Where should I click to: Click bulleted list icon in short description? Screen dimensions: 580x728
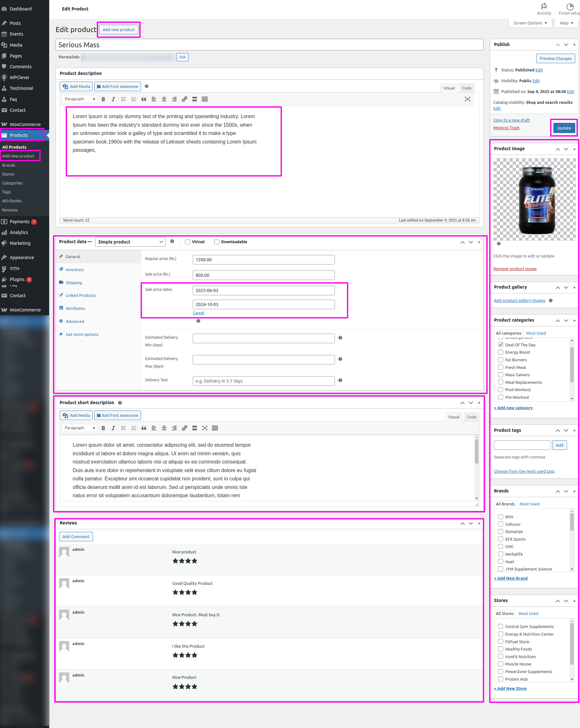coord(123,428)
